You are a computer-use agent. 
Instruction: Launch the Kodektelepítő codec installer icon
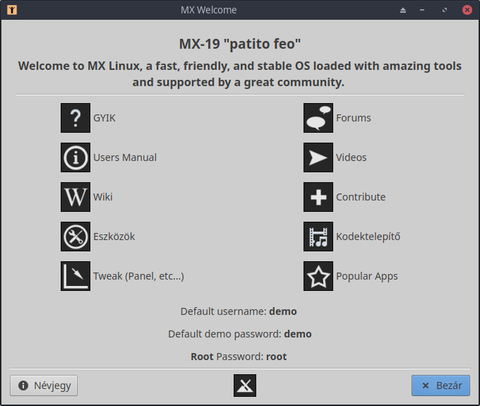pos(318,237)
